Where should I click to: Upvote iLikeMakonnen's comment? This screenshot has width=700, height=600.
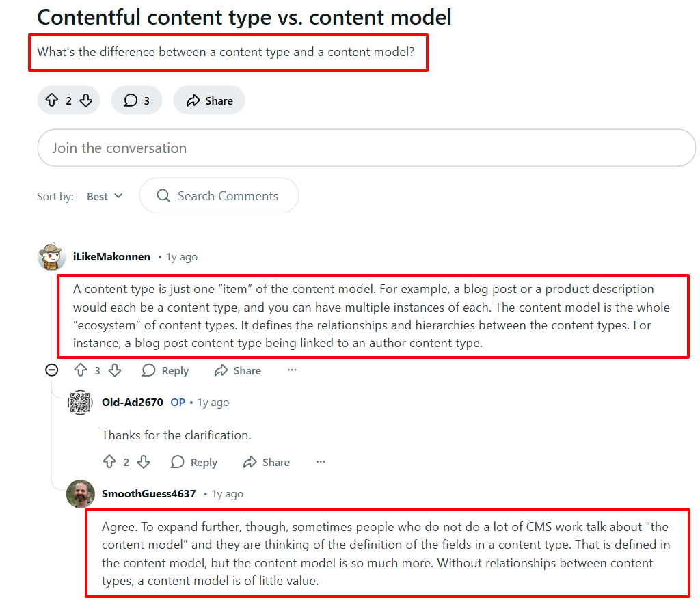[81, 370]
